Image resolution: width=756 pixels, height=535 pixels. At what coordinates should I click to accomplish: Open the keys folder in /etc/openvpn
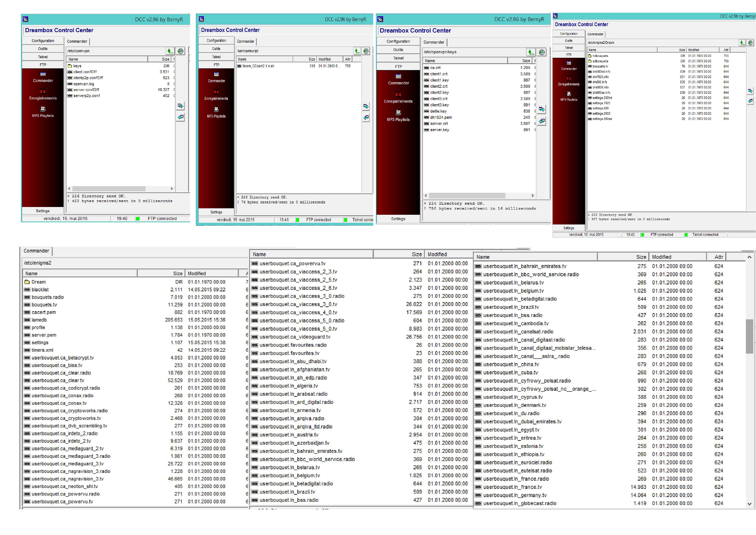coord(77,66)
